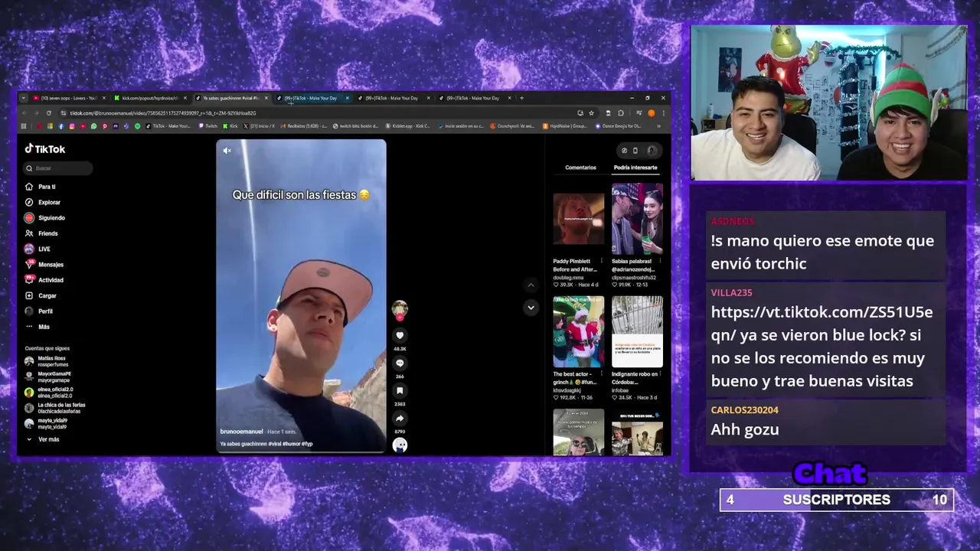The width and height of the screenshot is (980, 551).
Task: Open Perfil in the sidebar
Action: tap(39, 311)
